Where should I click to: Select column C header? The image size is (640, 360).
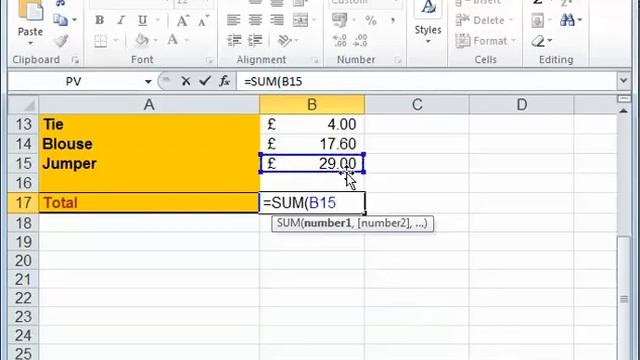click(417, 105)
